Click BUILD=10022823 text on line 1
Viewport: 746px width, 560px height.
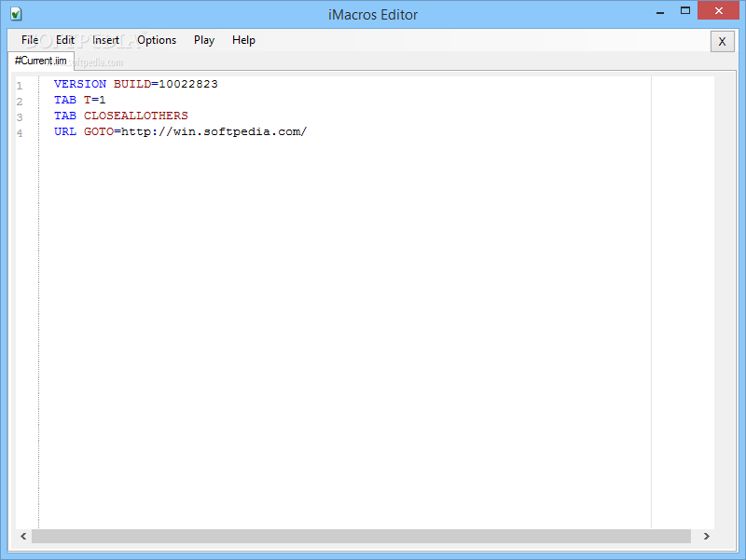coord(166,84)
